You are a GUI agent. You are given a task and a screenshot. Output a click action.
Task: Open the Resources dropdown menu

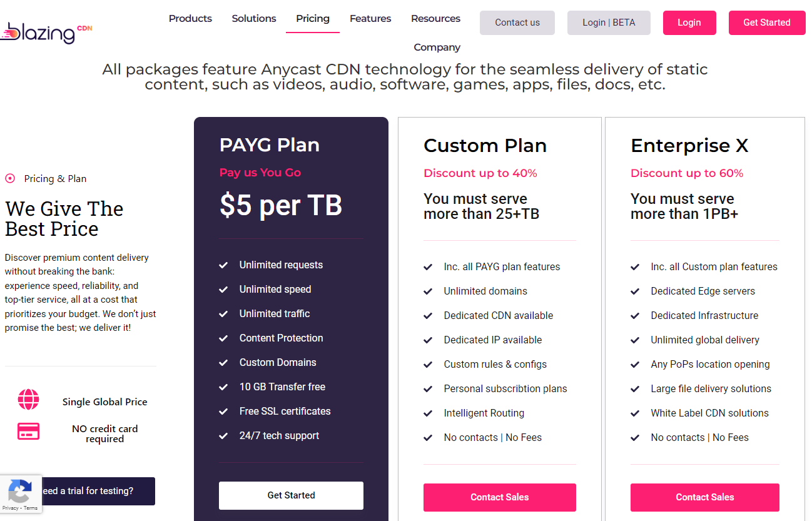pyautogui.click(x=435, y=18)
